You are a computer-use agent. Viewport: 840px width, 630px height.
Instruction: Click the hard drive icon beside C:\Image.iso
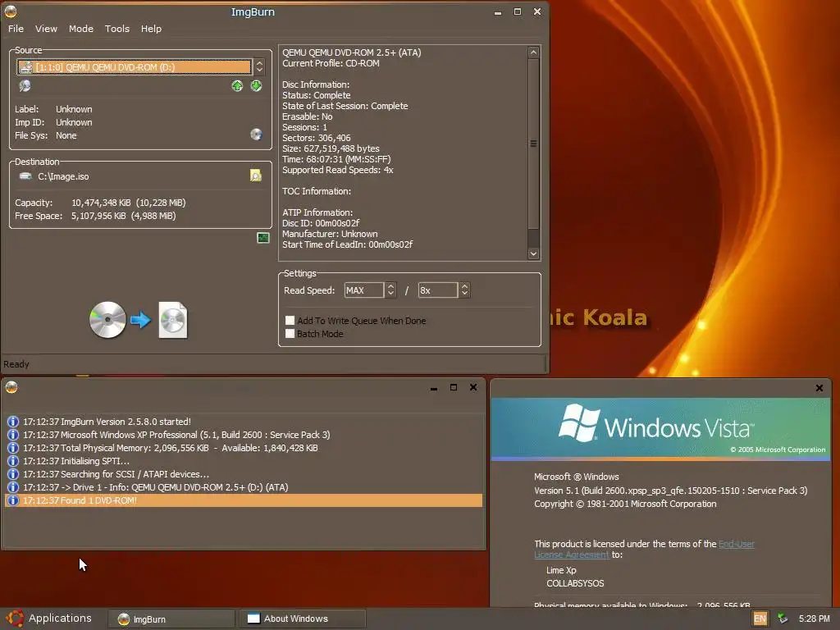pyautogui.click(x=25, y=176)
